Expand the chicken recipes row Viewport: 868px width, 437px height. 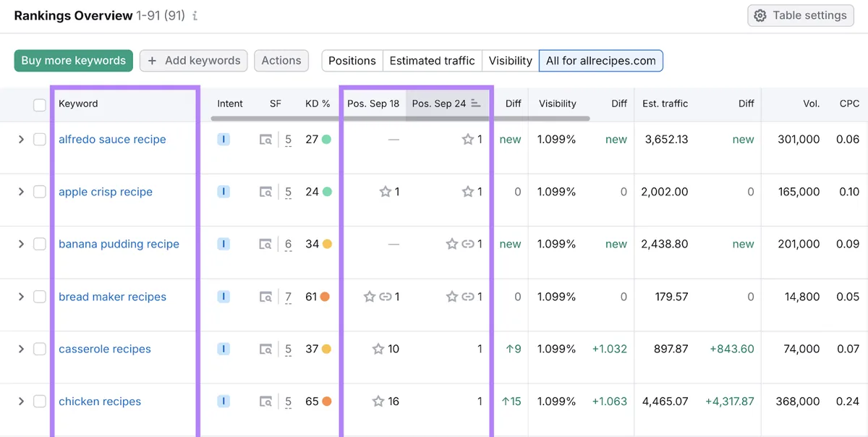[x=21, y=402]
